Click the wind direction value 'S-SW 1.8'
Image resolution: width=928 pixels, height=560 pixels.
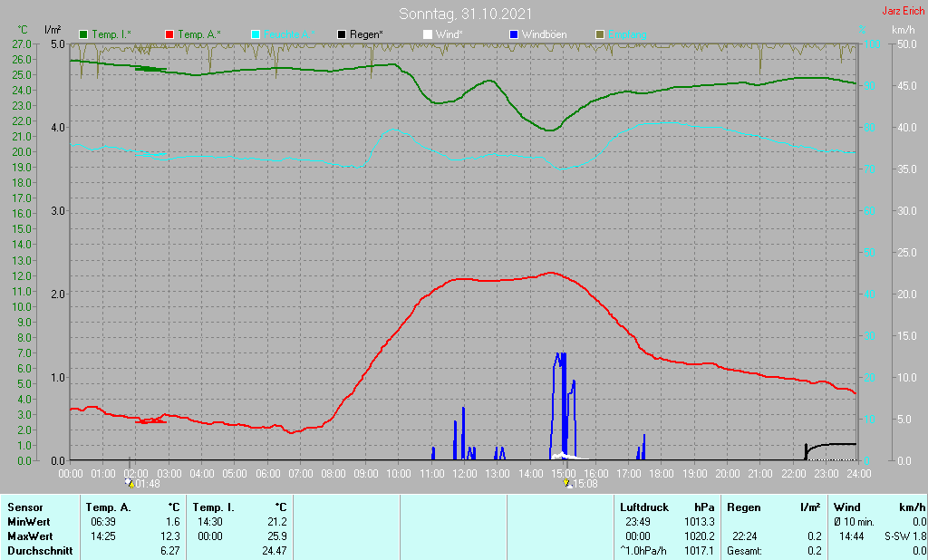coord(905,536)
